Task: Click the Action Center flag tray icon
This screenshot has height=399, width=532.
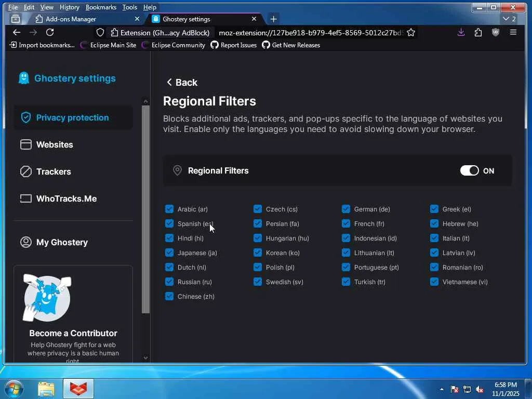Action: click(x=454, y=389)
